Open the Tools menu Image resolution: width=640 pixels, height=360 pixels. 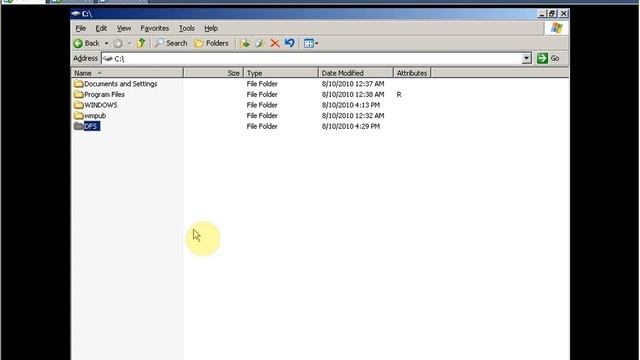point(187,28)
